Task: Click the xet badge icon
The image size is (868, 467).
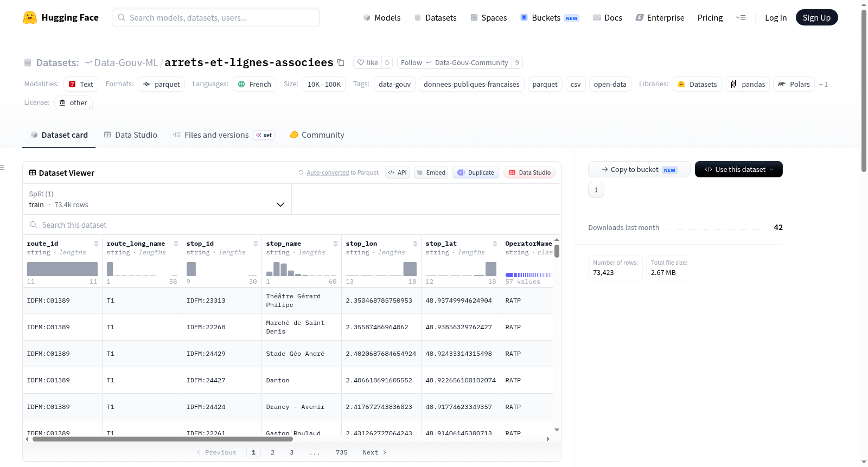Action: 264,135
